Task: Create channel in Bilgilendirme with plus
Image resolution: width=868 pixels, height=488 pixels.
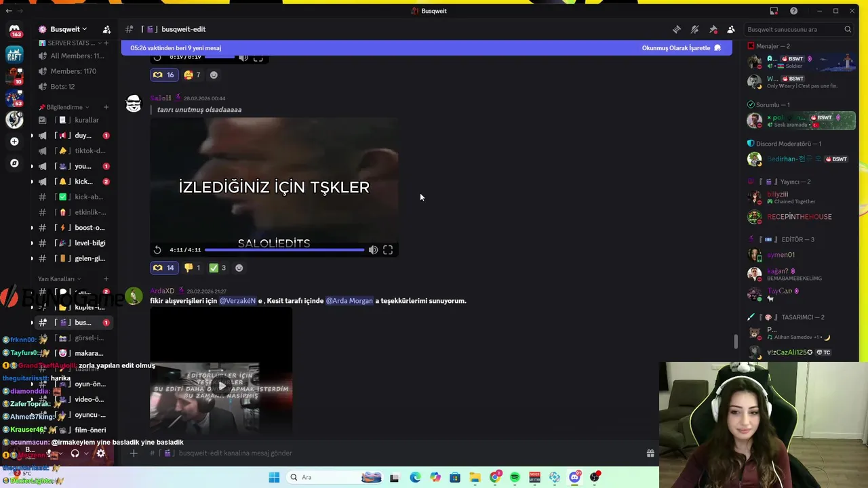Action: (x=106, y=107)
